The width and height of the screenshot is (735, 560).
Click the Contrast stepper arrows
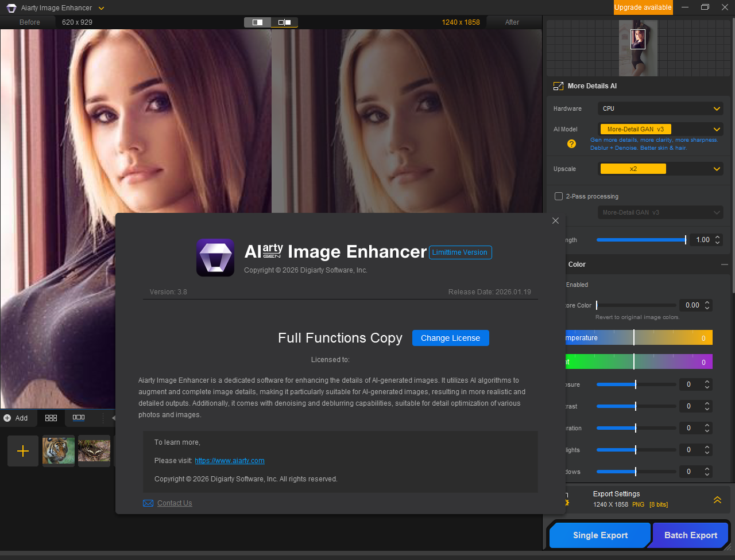click(x=707, y=406)
